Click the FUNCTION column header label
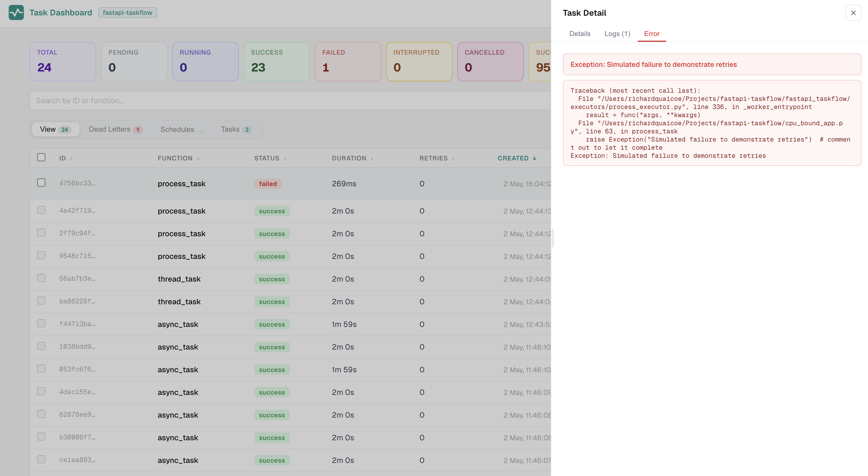The width and height of the screenshot is (868, 476). pyautogui.click(x=175, y=158)
